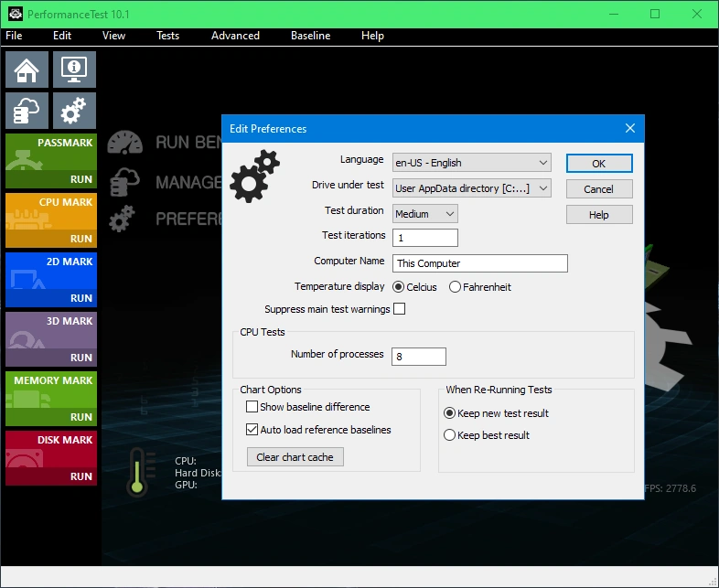Open the Preferences gears icon in sidebar
Viewport: 719px width, 588px height.
74,111
